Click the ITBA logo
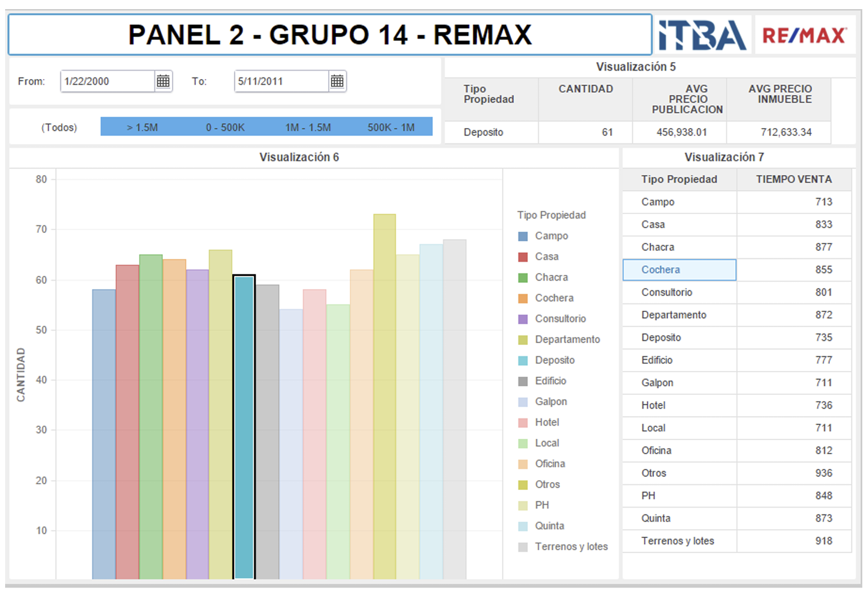This screenshot has width=868, height=593. 702,34
